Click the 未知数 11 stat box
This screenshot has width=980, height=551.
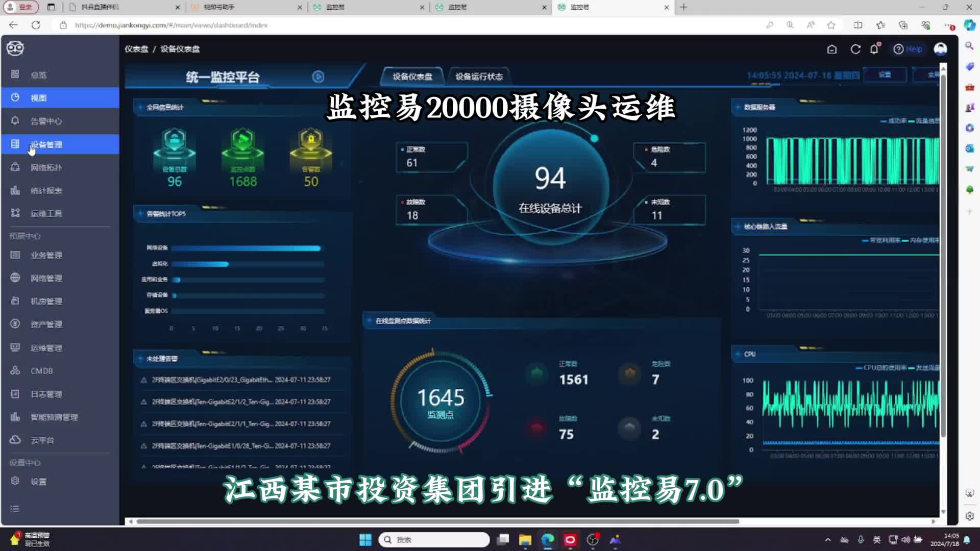(x=670, y=210)
